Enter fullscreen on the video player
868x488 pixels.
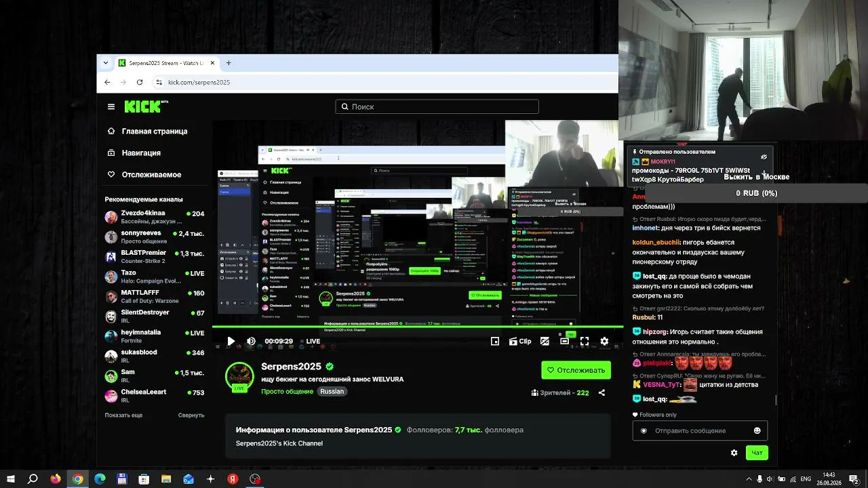[x=585, y=342]
